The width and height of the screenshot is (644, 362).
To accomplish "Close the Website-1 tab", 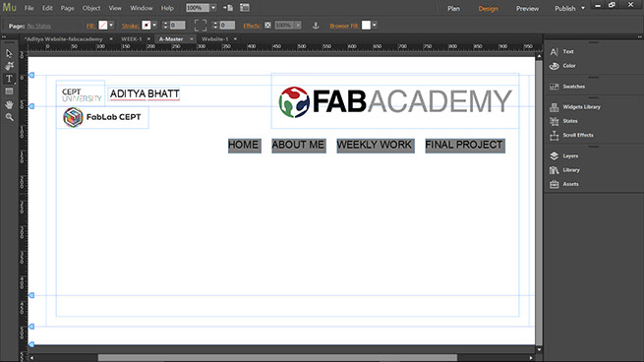I will [x=235, y=39].
